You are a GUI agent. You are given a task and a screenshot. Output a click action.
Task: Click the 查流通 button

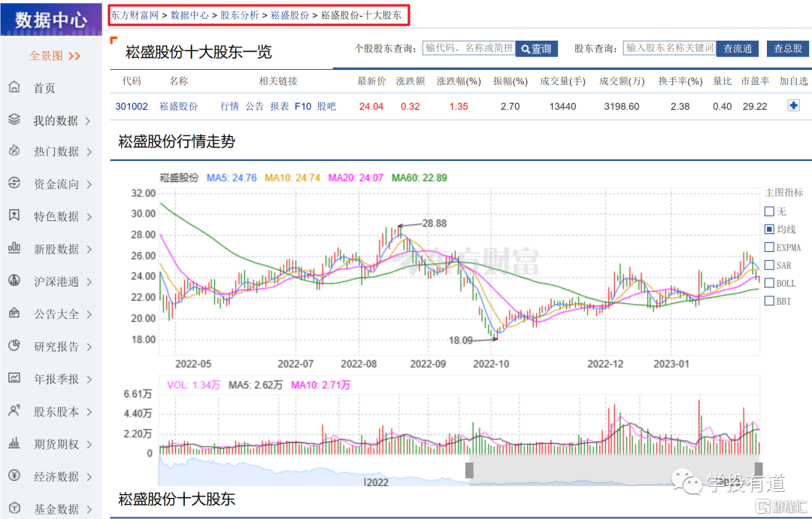tap(738, 49)
